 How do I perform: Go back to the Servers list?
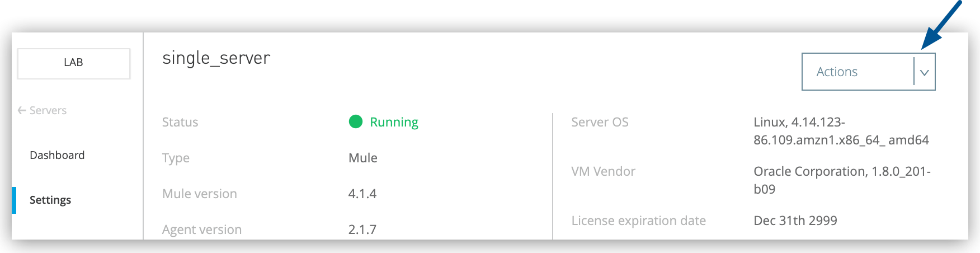point(48,110)
